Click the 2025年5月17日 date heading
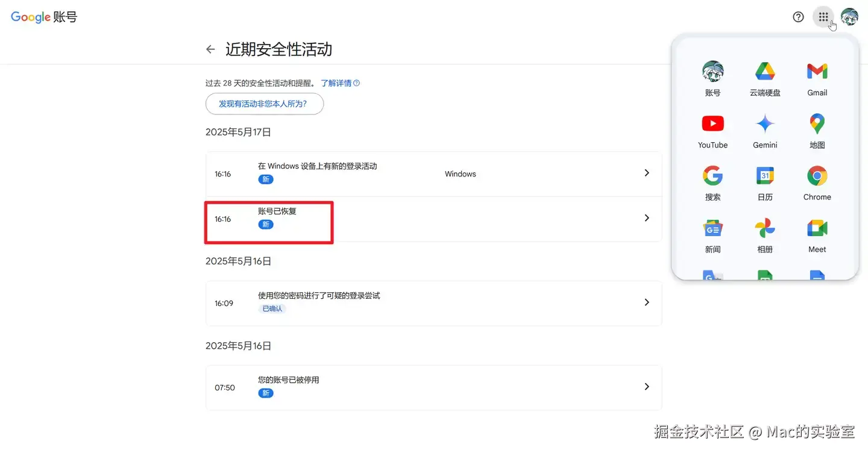868x453 pixels. click(x=239, y=132)
